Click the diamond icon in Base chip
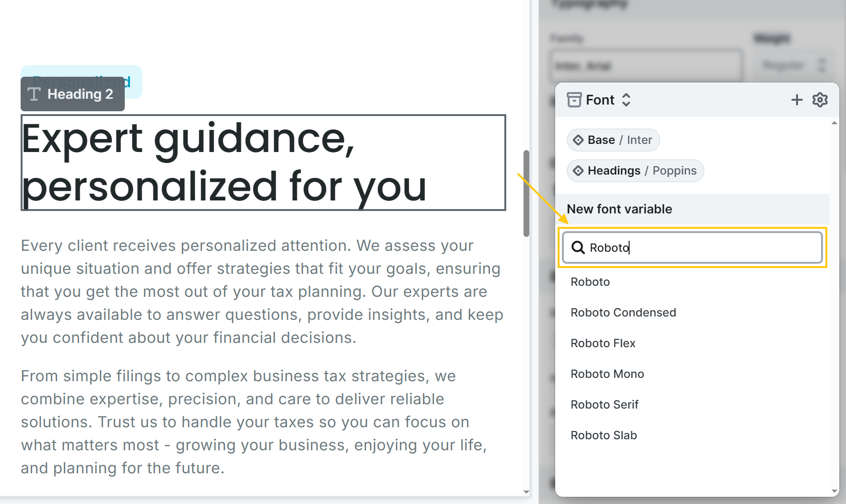This screenshot has height=504, width=846. 578,140
